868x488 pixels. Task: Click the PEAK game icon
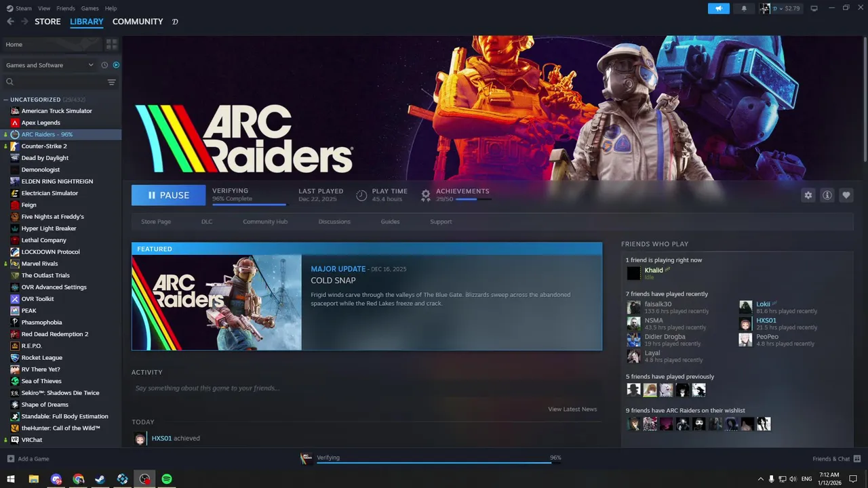point(15,310)
